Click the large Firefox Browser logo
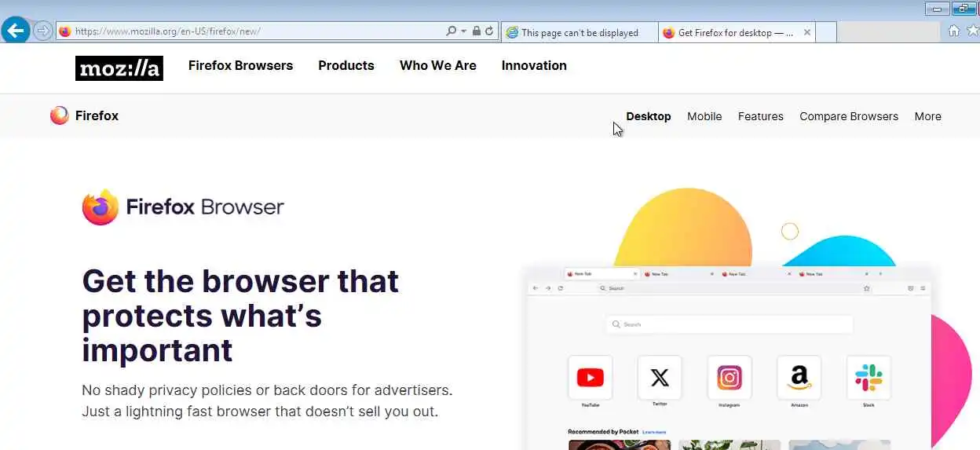The height and width of the screenshot is (450, 980). point(183,207)
